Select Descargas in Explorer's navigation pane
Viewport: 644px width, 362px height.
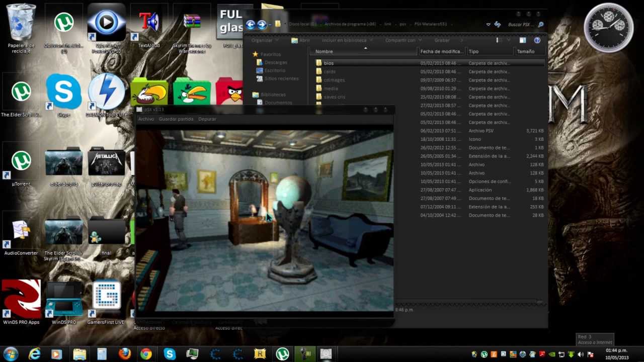pos(276,62)
